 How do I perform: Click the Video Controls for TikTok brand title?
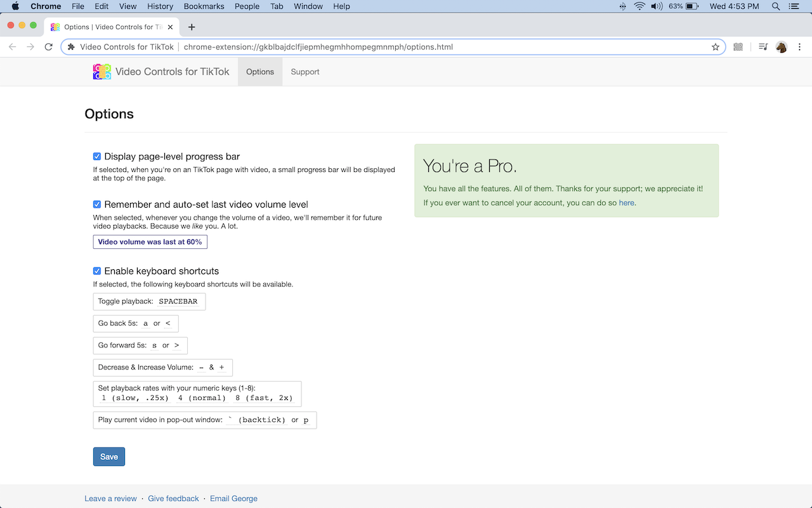coord(173,72)
